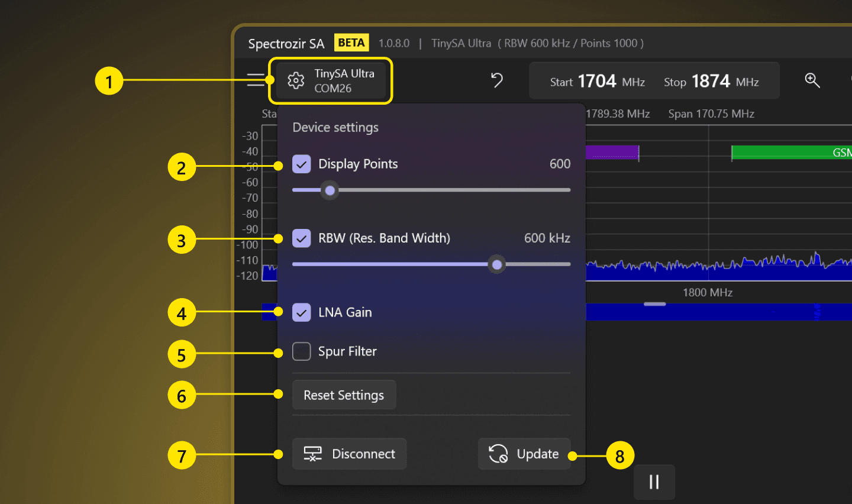Toggle the RBW (Res. Band Width) checkbox
Viewport: 852px width, 504px height.
(x=302, y=238)
